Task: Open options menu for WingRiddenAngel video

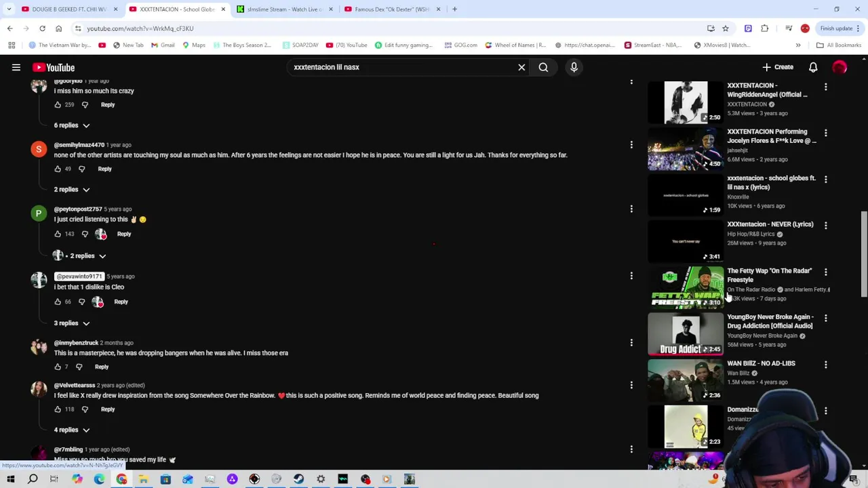Action: click(825, 87)
